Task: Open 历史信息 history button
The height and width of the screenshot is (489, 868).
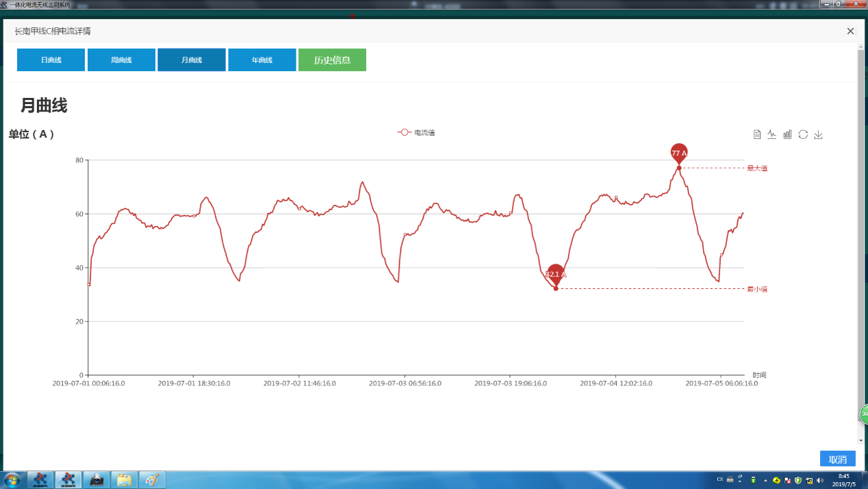Action: pos(332,60)
